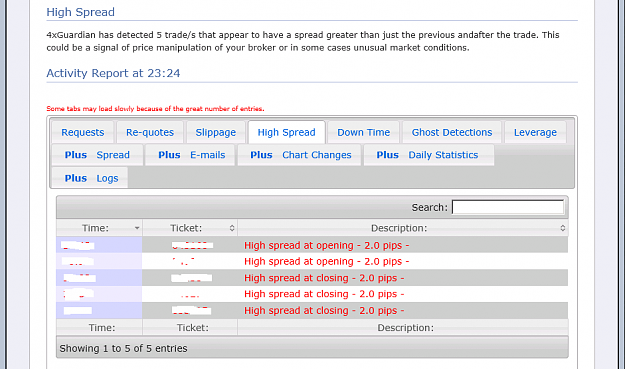Sort table by Time column header
This screenshot has width=625, height=369.
(x=99, y=228)
